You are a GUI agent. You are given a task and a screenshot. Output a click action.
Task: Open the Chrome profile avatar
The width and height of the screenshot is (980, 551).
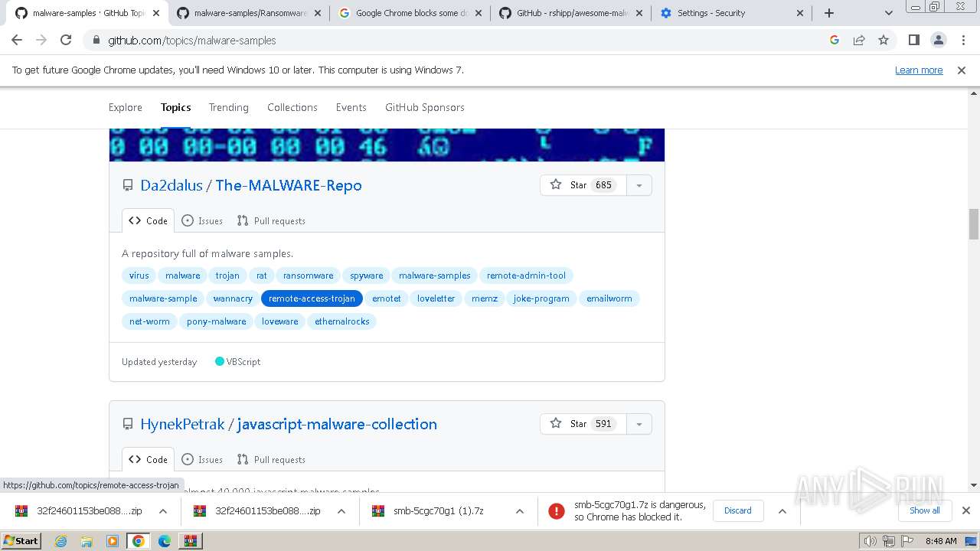(938, 40)
